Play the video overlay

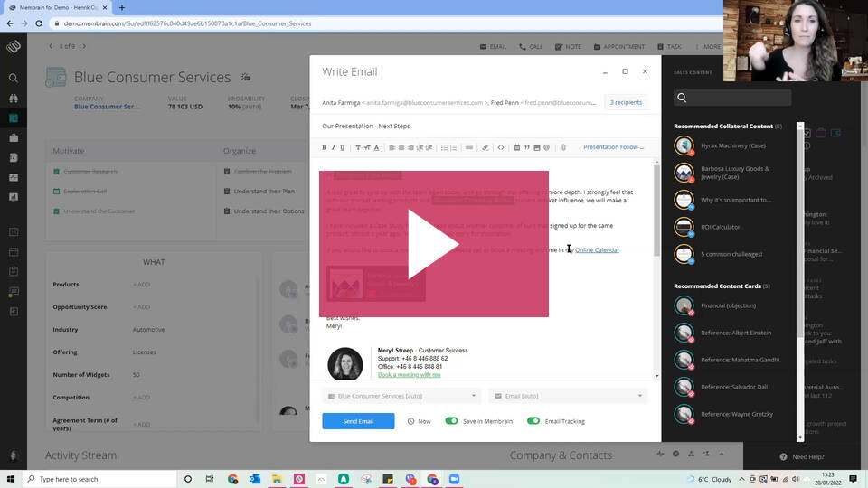(433, 244)
